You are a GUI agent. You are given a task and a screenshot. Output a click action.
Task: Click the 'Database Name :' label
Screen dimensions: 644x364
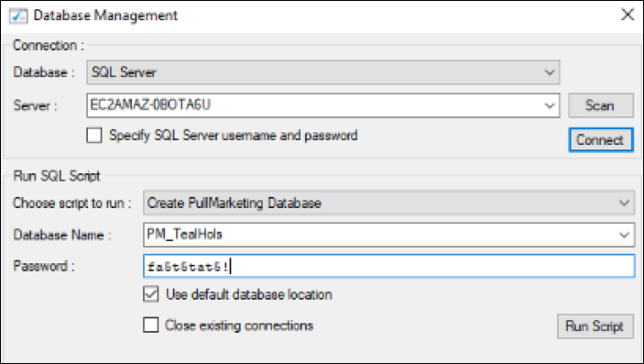[x=62, y=235]
